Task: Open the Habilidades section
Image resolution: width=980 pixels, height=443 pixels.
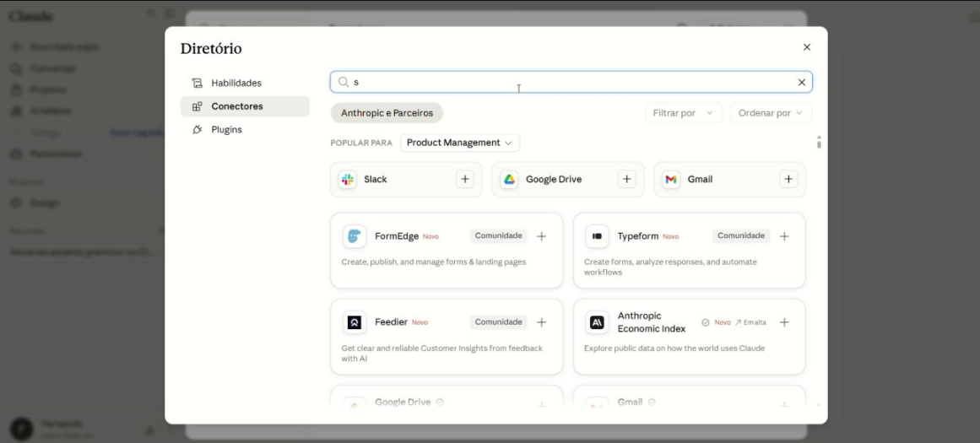Action: (x=245, y=83)
